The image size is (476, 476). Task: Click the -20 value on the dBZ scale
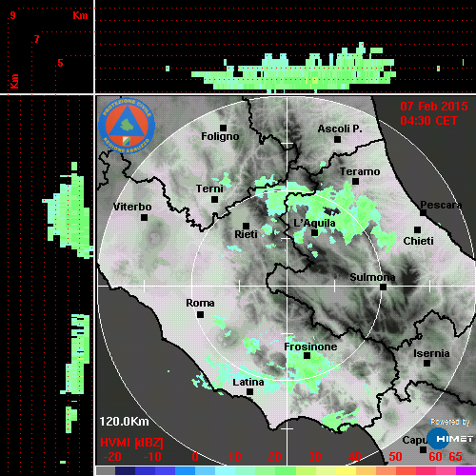(112, 457)
